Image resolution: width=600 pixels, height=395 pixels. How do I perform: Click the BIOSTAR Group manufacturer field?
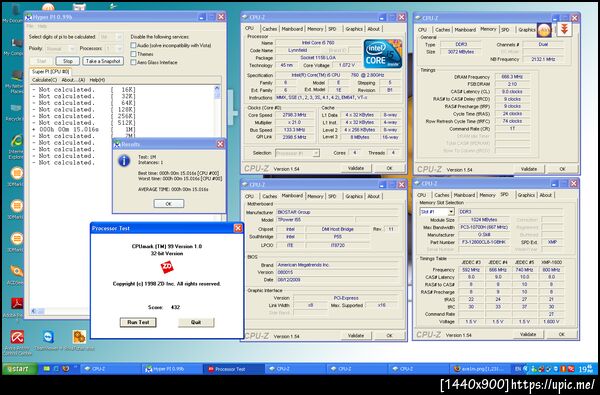coord(338,212)
